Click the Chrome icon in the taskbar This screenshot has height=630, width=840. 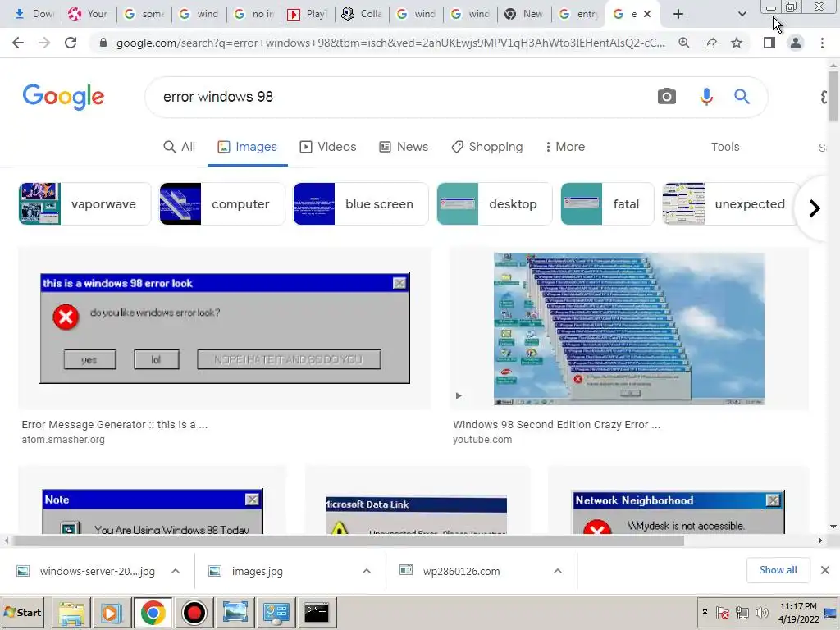(x=153, y=612)
